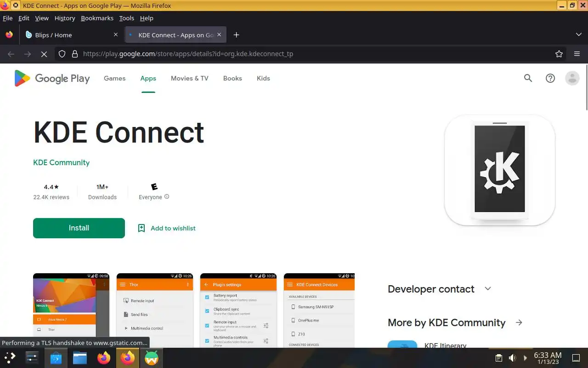The width and height of the screenshot is (588, 368).
Task: Show hidden system tray icons arrow
Action: (526, 358)
